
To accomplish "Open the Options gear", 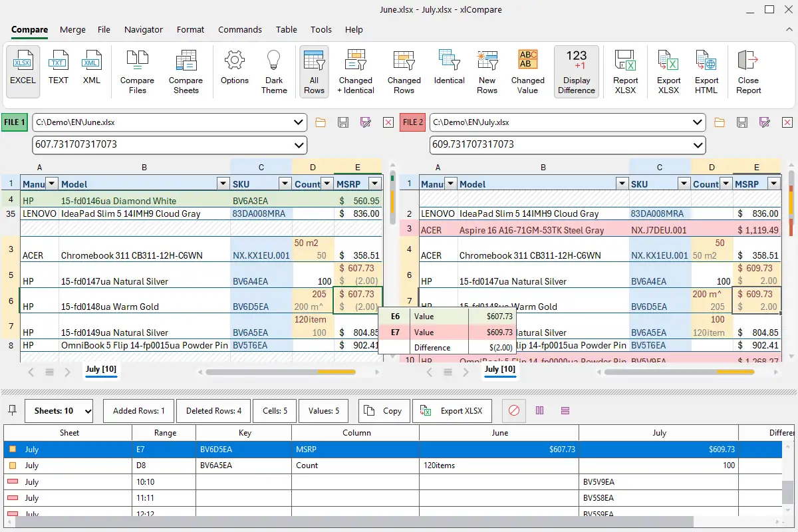I will click(234, 68).
